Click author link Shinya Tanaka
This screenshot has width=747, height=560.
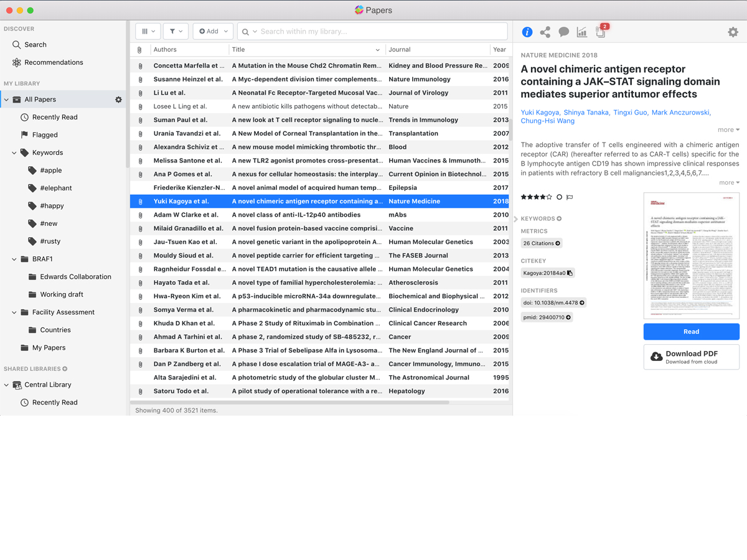586,113
